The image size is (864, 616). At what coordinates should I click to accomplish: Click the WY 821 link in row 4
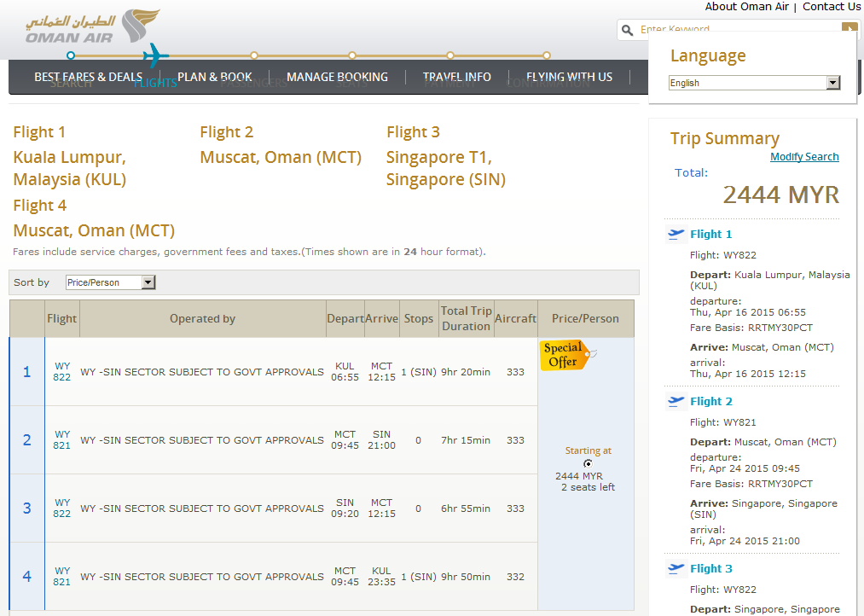tap(61, 577)
